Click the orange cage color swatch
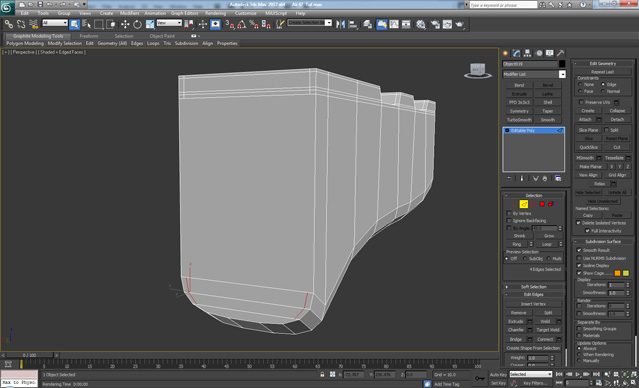Screen dimensions: 639x388 (x=617, y=273)
